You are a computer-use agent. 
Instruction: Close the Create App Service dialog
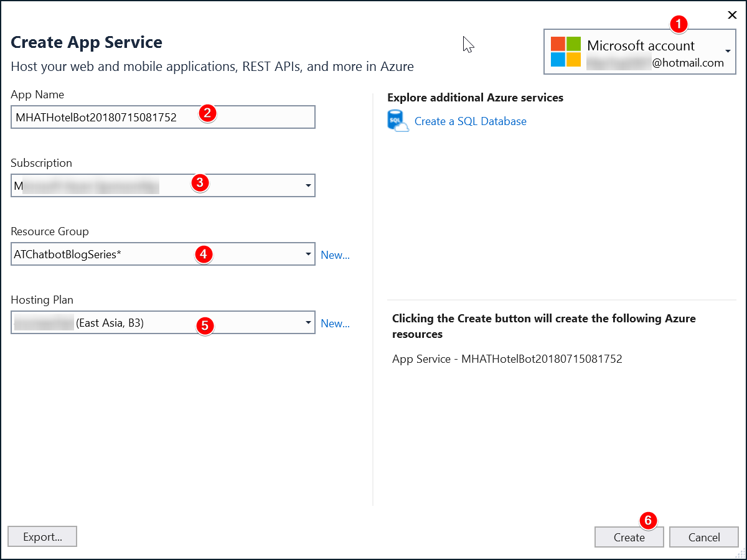[x=732, y=15]
